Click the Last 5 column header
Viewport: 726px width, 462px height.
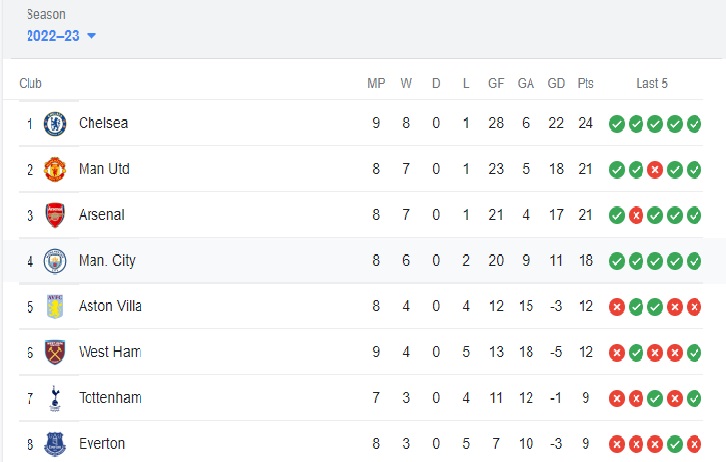[652, 83]
